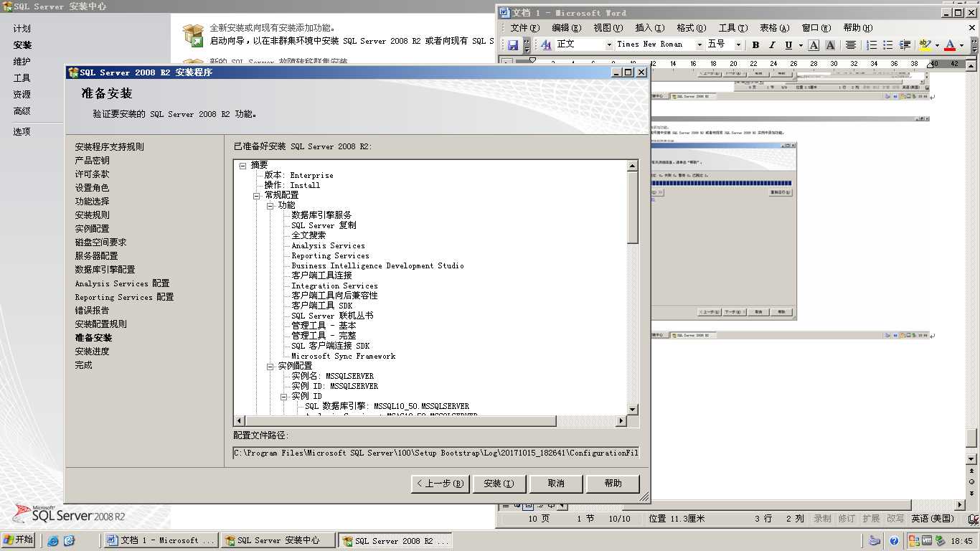Viewport: 980px width, 551px height.
Task: Open the 工具(T) menu in Word
Action: pyautogui.click(x=733, y=28)
